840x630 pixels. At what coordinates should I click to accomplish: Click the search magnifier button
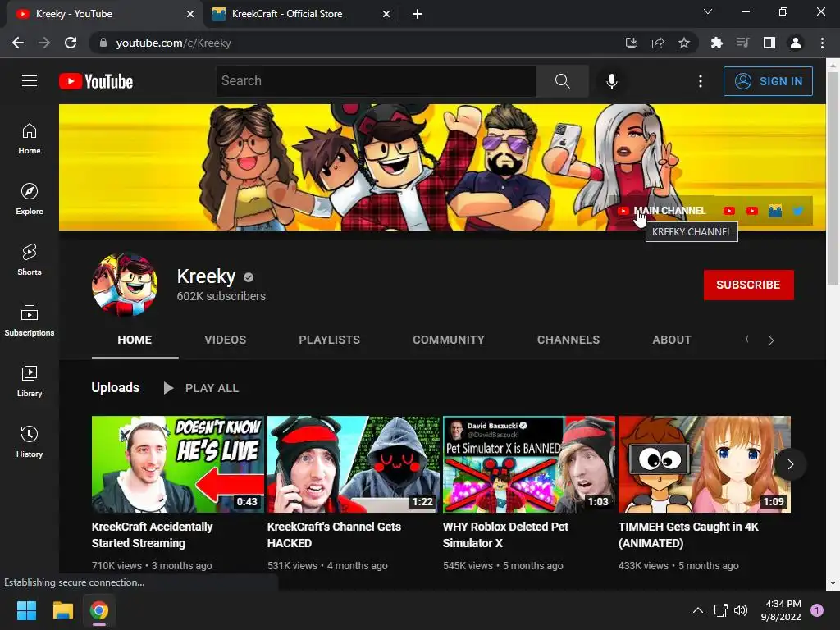click(562, 81)
